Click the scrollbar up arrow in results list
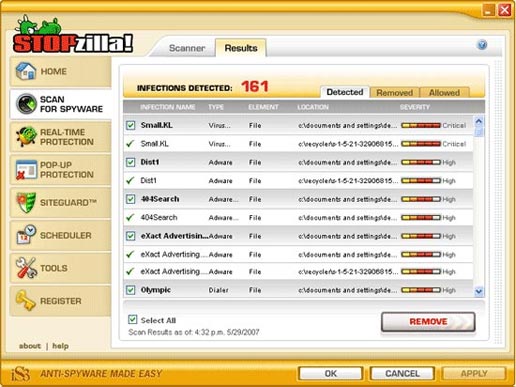 point(479,121)
